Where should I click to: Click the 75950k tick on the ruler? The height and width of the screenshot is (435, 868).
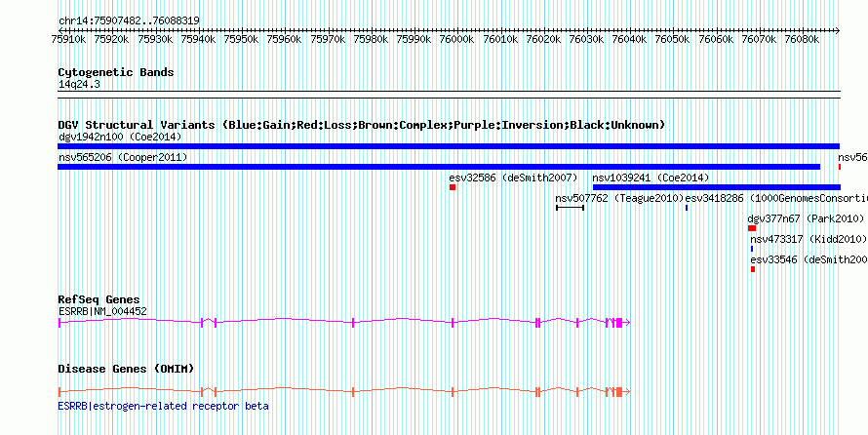point(241,39)
